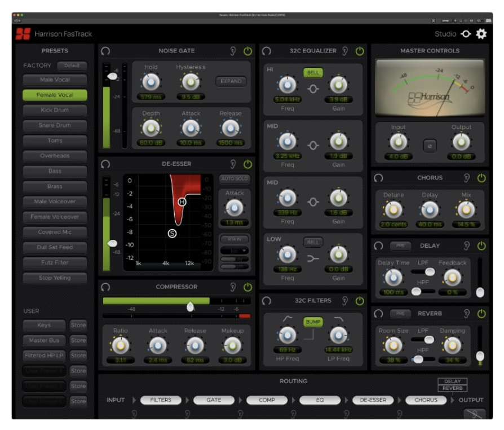Click the phase invert button

click(430, 146)
